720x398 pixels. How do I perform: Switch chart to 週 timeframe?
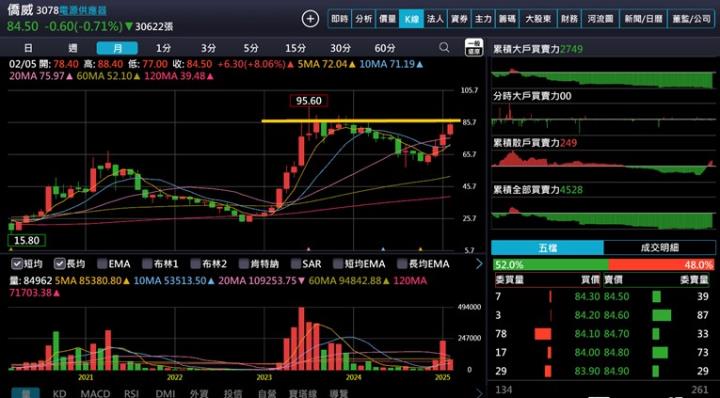pos(73,48)
